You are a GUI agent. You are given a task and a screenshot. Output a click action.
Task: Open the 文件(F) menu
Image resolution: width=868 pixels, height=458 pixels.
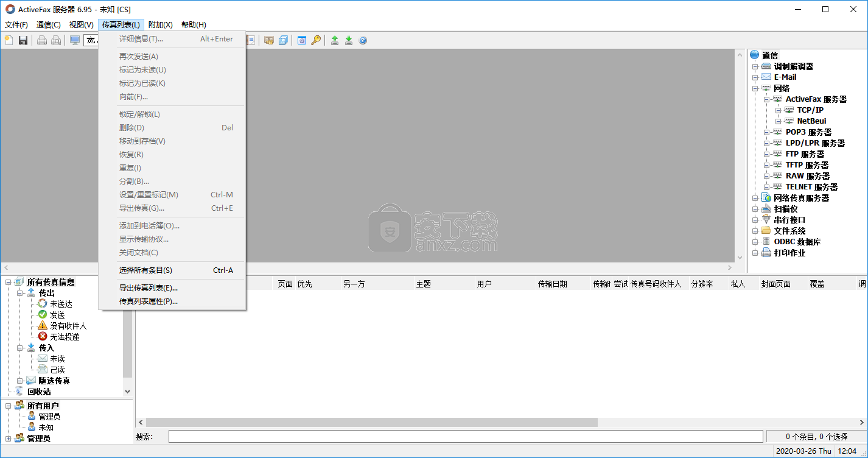tap(16, 25)
